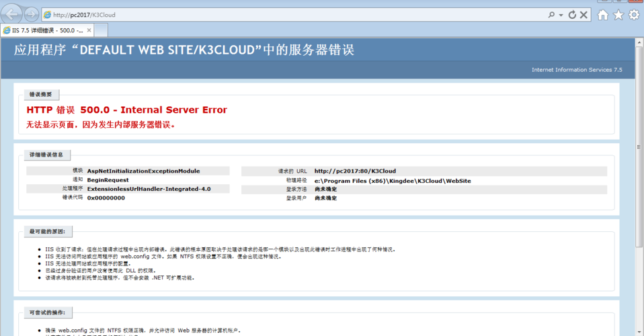The image size is (644, 336).
Task: Click the BeginRequest notification value
Action: 108,180
